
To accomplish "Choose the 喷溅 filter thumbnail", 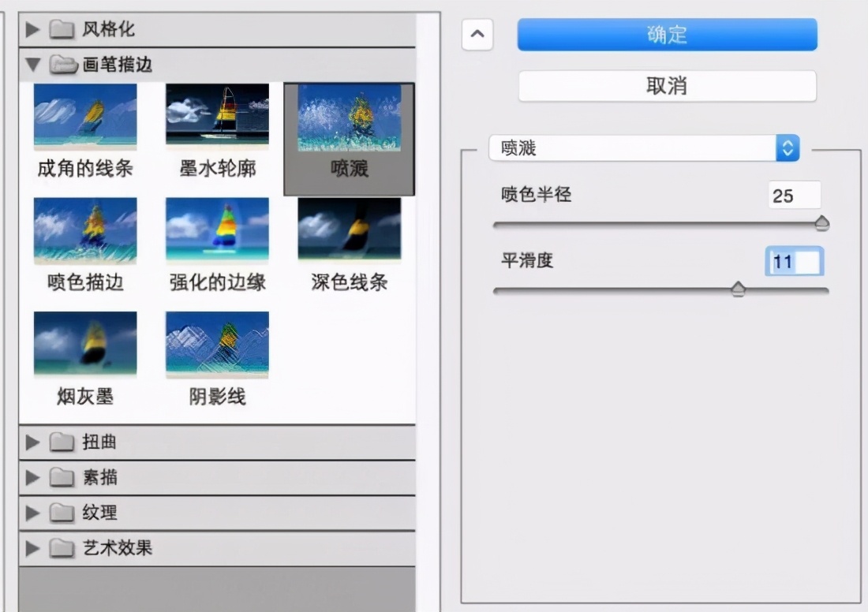I will coord(349,118).
